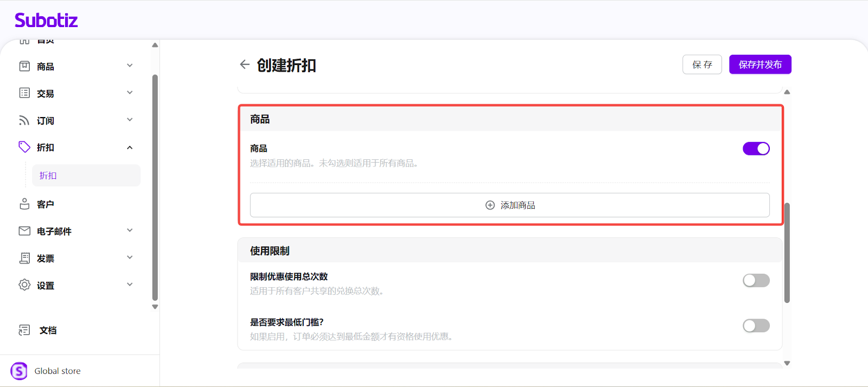Open the 客户 menu item
The width and height of the screenshot is (868, 387).
[x=46, y=204]
